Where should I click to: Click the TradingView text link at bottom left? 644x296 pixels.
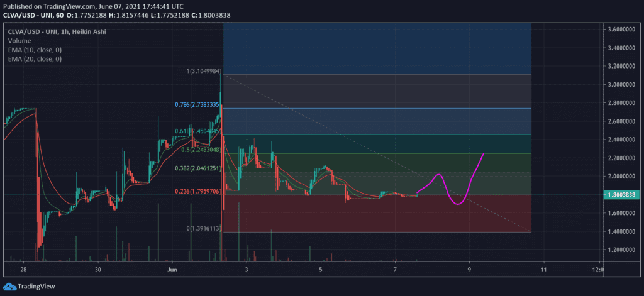pyautogui.click(x=35, y=287)
